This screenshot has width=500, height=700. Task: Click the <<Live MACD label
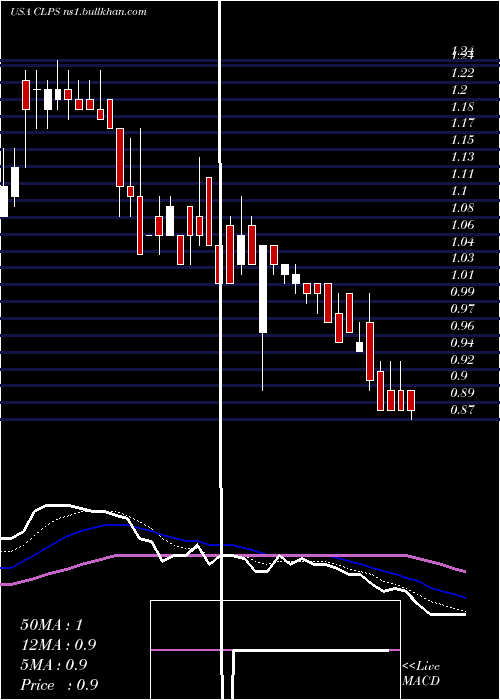coord(421,674)
